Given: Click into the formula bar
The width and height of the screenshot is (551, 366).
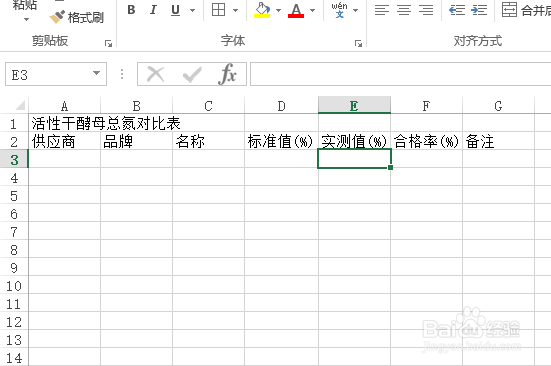Looking at the screenshot, I should pyautogui.click(x=401, y=74).
